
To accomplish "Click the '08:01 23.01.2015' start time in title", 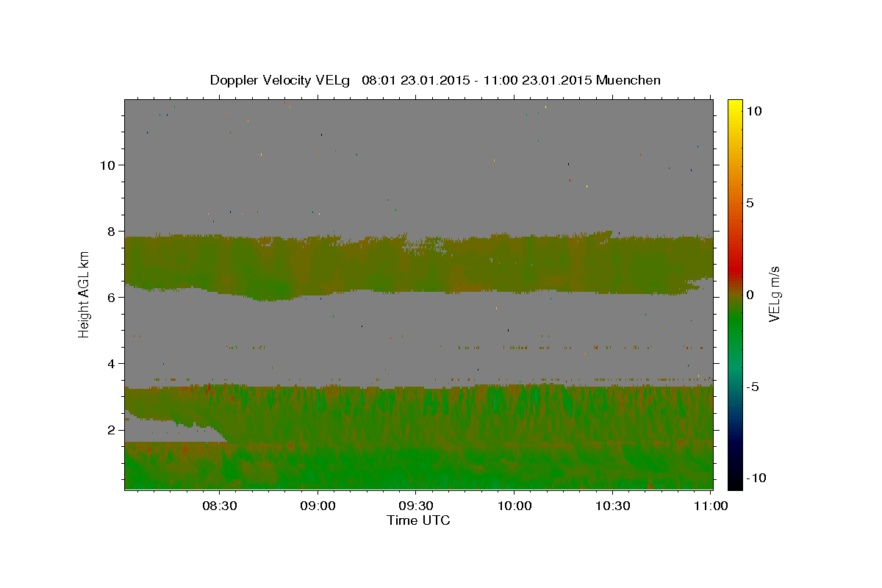I will pos(415,80).
